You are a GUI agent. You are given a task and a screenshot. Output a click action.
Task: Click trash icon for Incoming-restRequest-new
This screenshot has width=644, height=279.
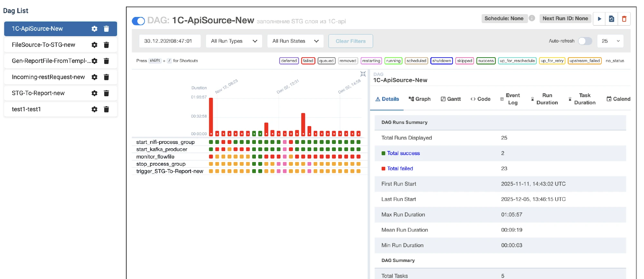(x=106, y=77)
